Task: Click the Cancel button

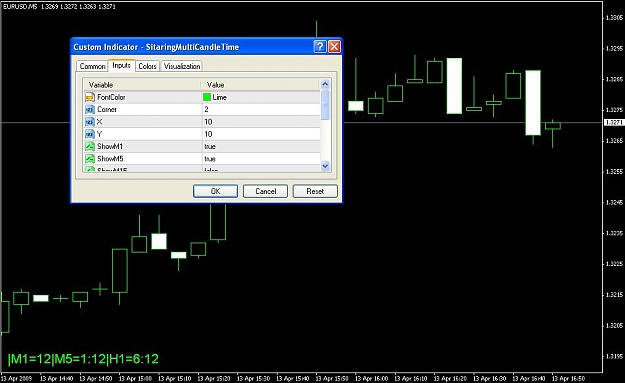Action: click(265, 191)
